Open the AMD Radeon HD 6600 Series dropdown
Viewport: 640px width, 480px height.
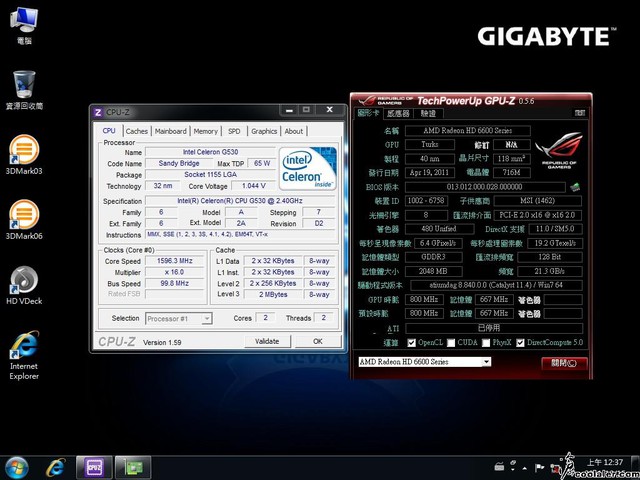(424, 362)
